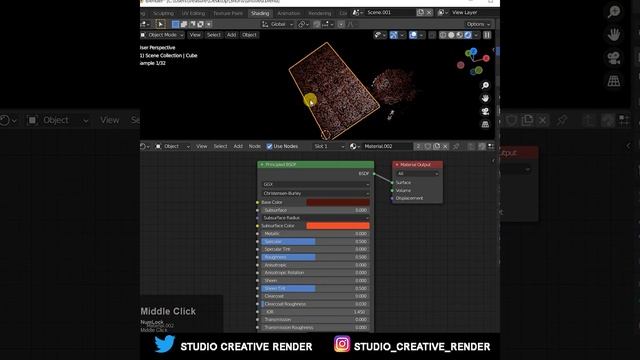Delete scene with X beside Scene.001
The height and width of the screenshot is (360, 640).
tap(429, 13)
